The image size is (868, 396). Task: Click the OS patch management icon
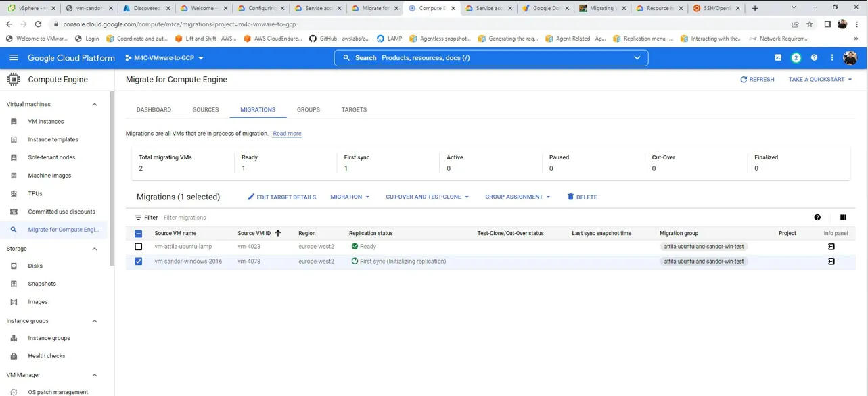(x=14, y=392)
